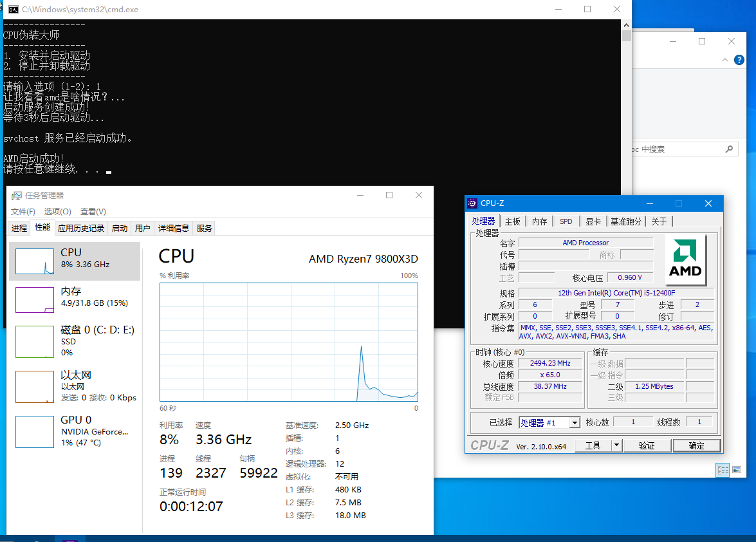Switch Explorer to large icons view
This screenshot has height=542, width=756.
pos(737,470)
